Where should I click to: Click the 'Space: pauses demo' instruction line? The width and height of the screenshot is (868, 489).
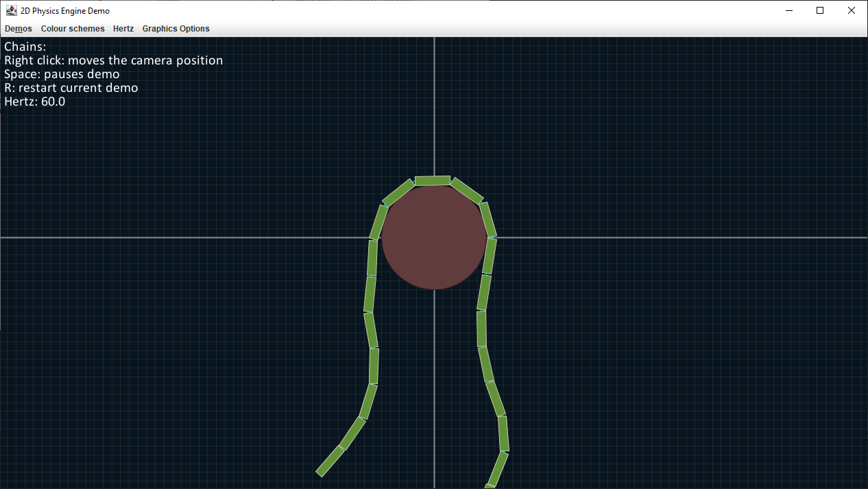click(x=61, y=73)
